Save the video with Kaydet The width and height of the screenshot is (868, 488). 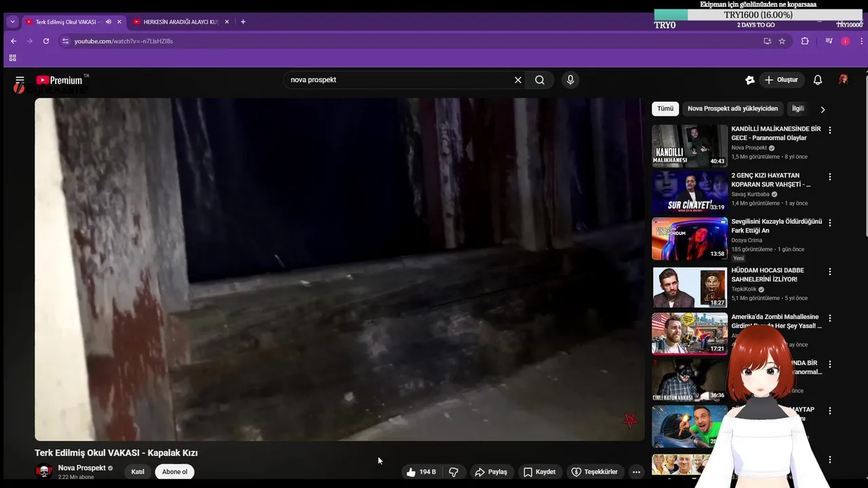coord(540,472)
